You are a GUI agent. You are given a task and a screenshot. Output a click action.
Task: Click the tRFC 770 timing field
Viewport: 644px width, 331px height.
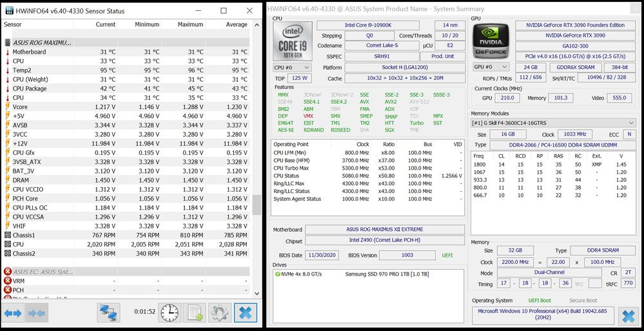point(628,283)
